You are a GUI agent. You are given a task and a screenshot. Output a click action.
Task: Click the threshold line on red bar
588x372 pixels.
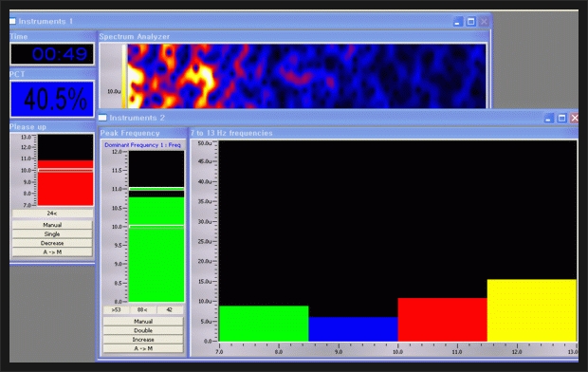point(65,171)
